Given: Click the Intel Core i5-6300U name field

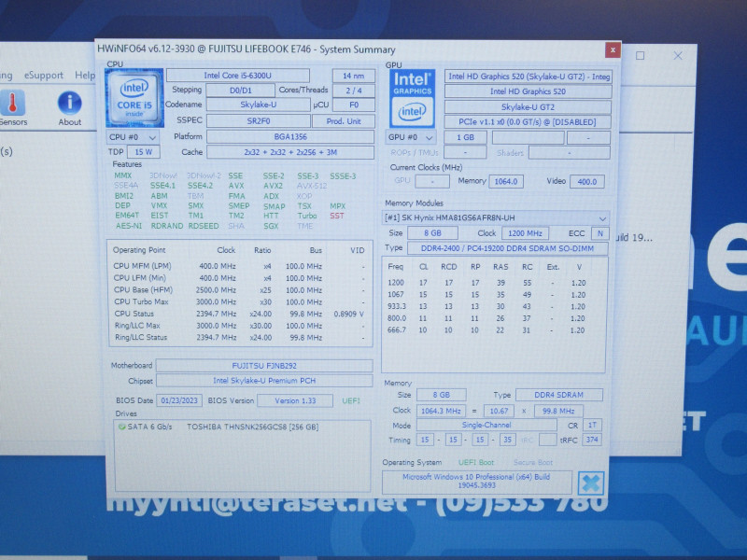Looking at the screenshot, I should click(x=238, y=76).
